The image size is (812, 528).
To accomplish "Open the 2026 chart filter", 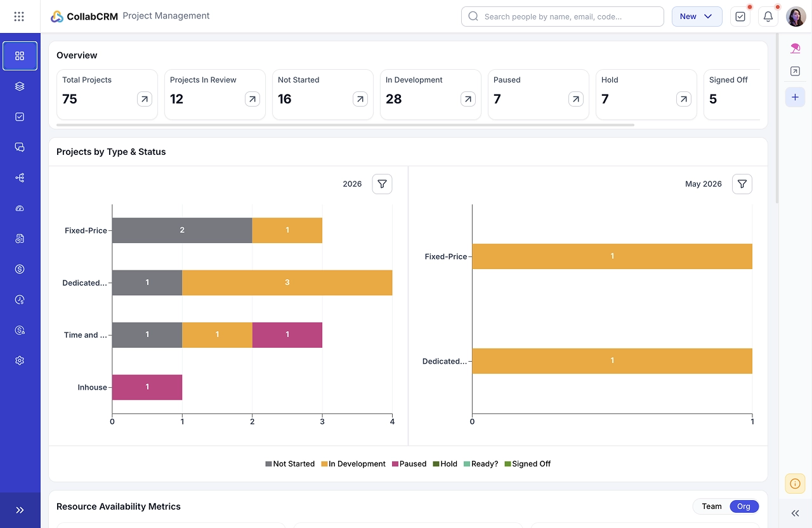I will 382,184.
